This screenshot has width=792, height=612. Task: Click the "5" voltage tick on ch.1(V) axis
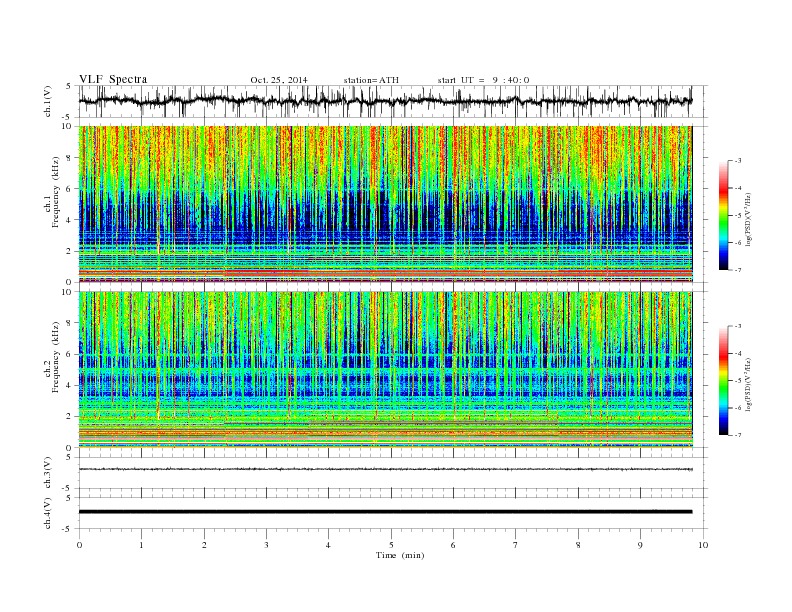(x=68, y=86)
